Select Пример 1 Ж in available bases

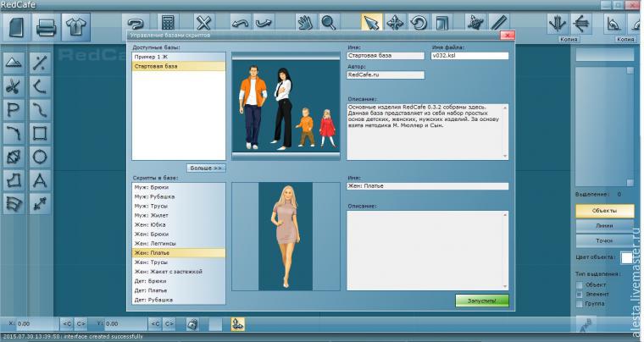click(x=179, y=57)
